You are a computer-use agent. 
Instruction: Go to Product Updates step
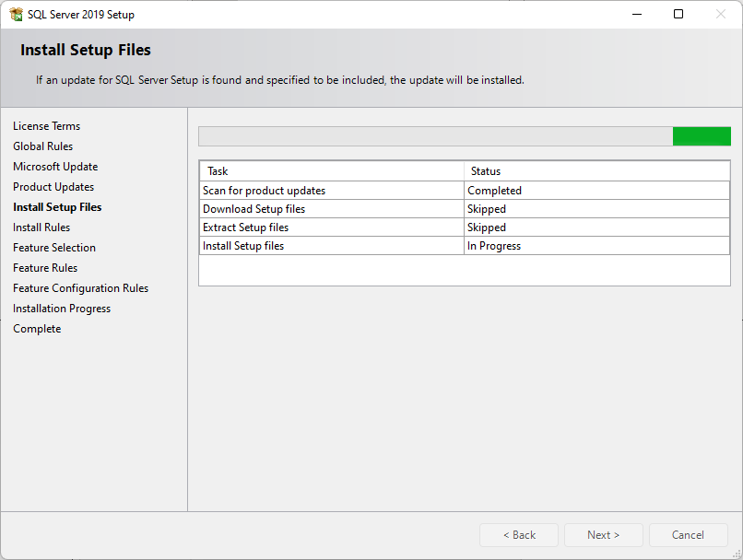(x=53, y=187)
